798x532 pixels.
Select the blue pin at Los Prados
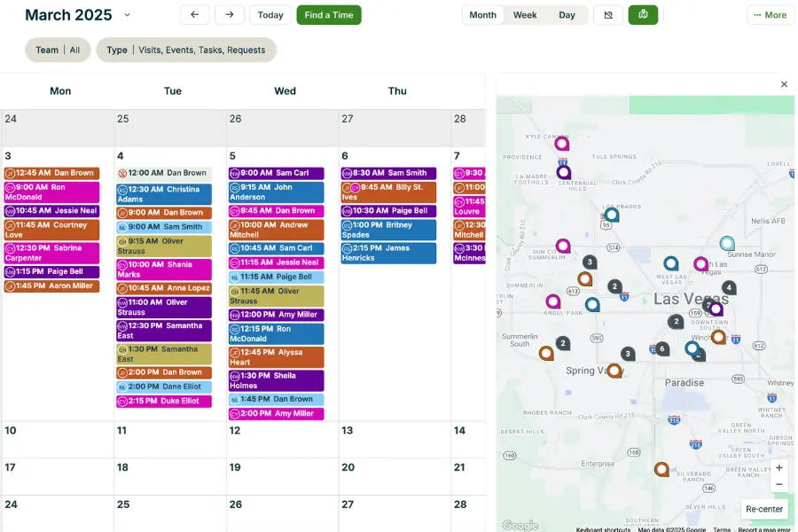(x=612, y=215)
